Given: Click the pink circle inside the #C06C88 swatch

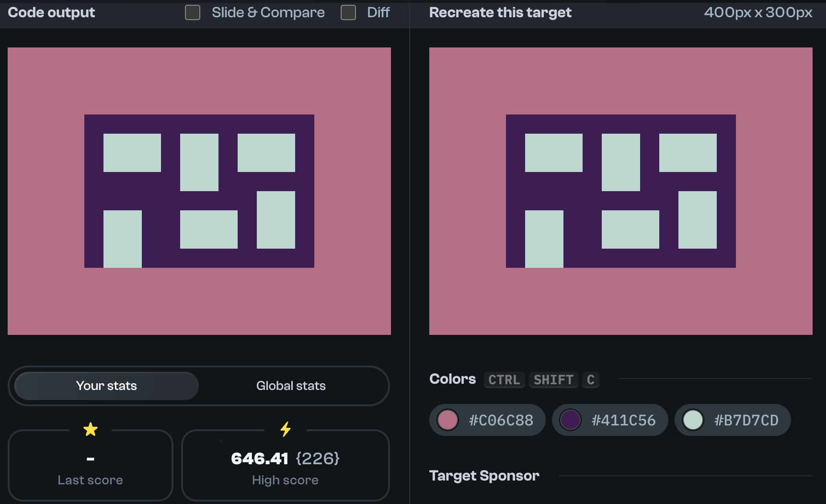Looking at the screenshot, I should point(449,420).
